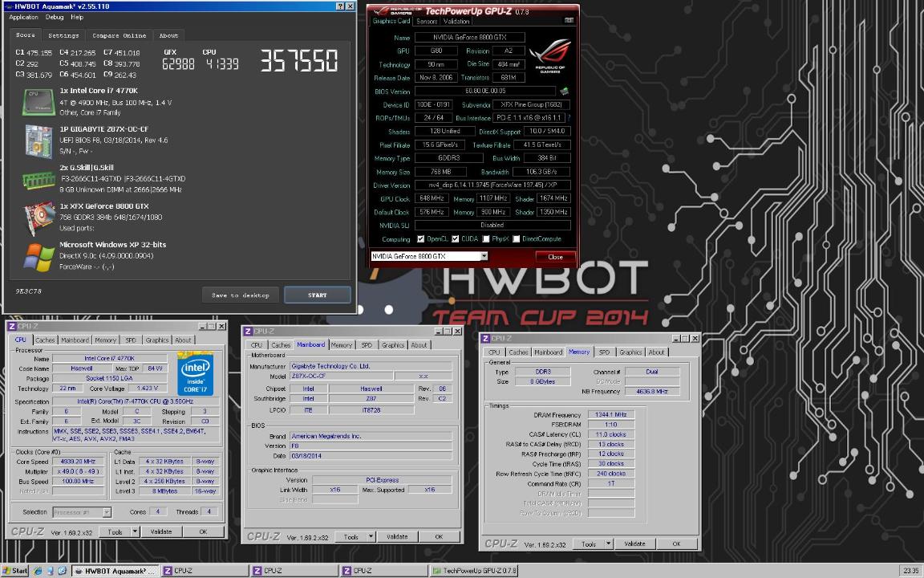Open Caches tab in CPU-Z CPU window
Viewport: 924px width, 578px height.
point(45,340)
